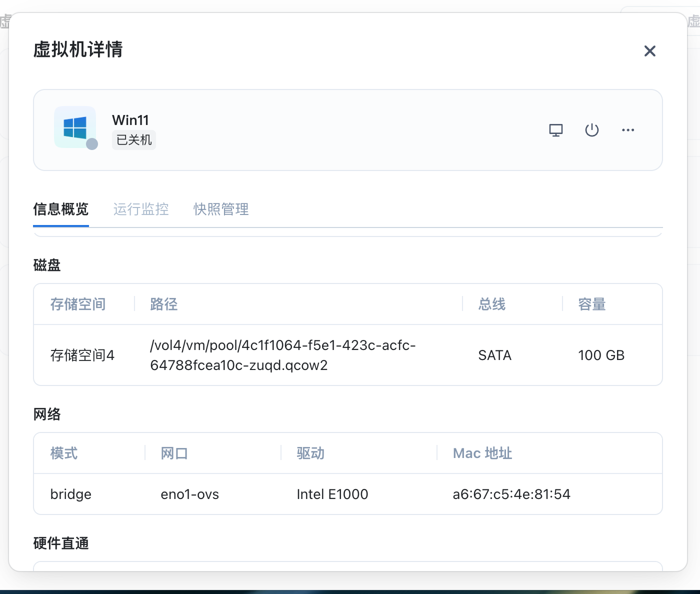The image size is (700, 594).
Task: Select the eno1-ovs network port cell
Action: pyautogui.click(x=189, y=494)
